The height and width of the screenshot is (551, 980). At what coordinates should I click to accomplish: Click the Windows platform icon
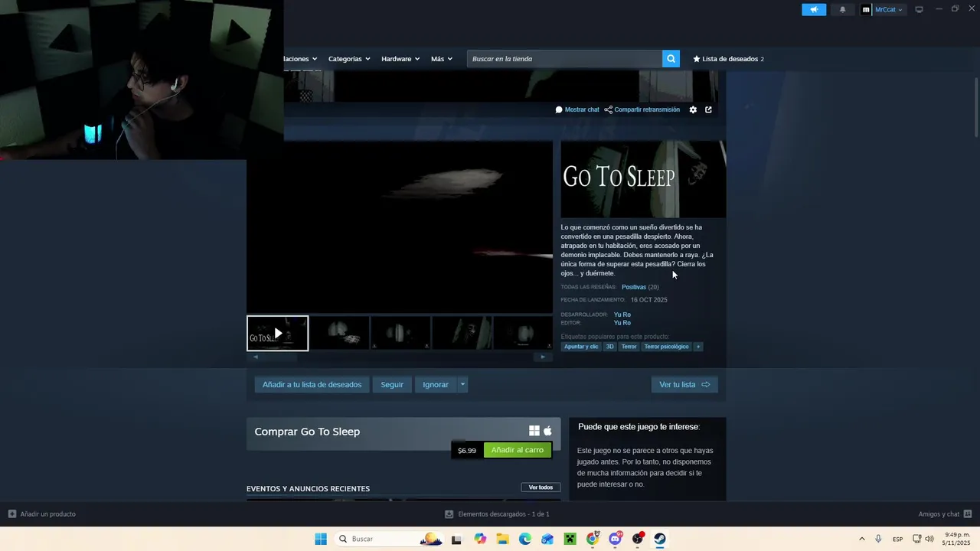point(534,431)
